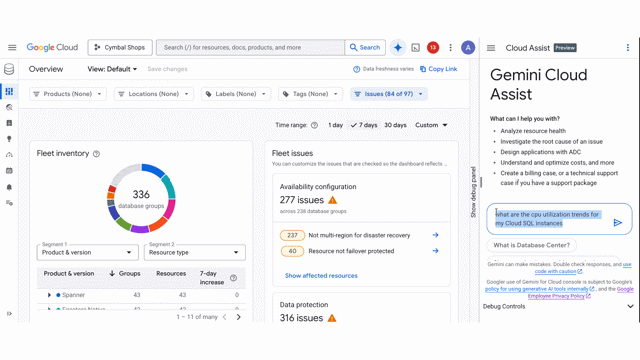Open Cloud Assist panel hamburger menu
Screen dimensions: 640x360
tap(491, 48)
